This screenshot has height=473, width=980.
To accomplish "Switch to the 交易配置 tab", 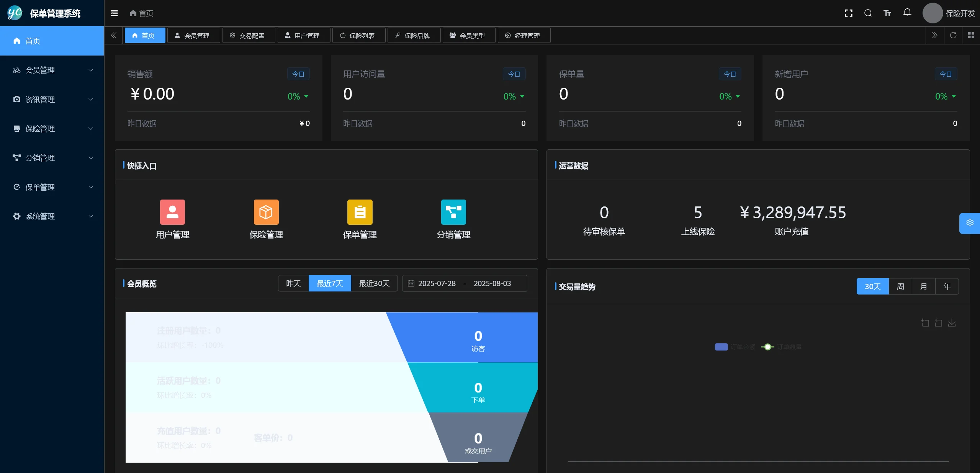I will point(249,36).
